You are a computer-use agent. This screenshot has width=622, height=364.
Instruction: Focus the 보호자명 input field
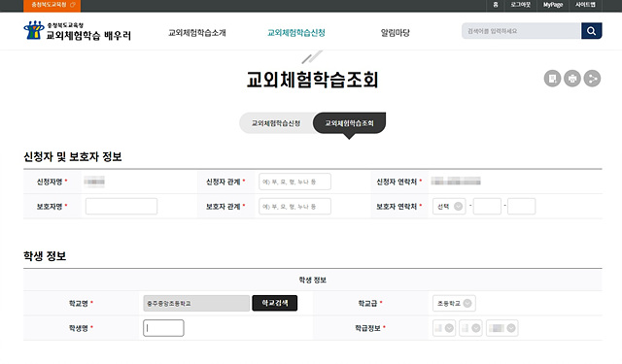121,207
